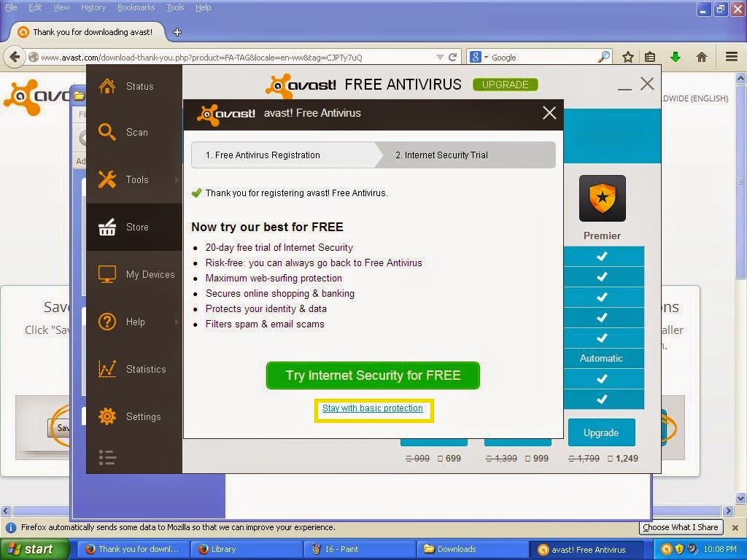Viewport: 747px width, 560px height.
Task: Go to Firefox home page icon
Action: coord(701,57)
